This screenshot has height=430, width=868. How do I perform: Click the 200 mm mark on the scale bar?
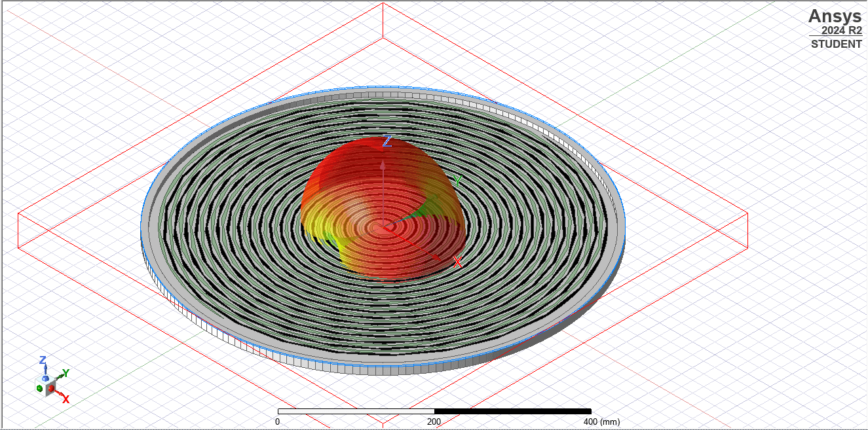(434, 422)
